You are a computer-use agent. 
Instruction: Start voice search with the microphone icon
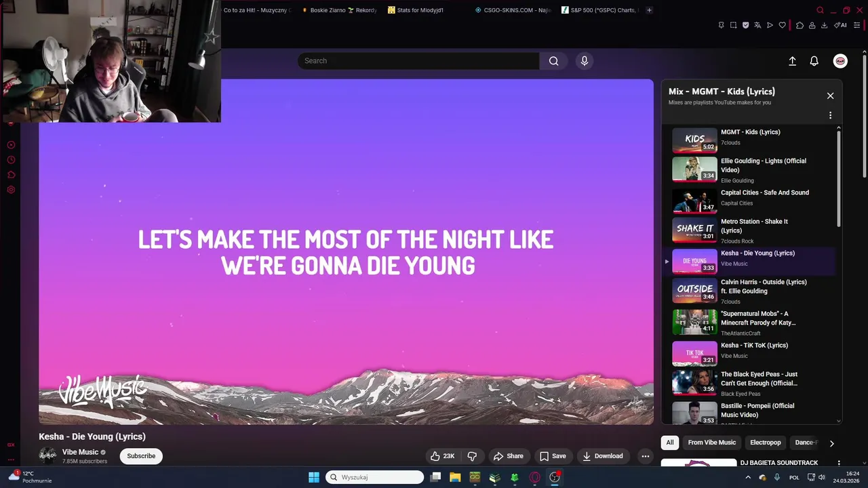(x=585, y=61)
